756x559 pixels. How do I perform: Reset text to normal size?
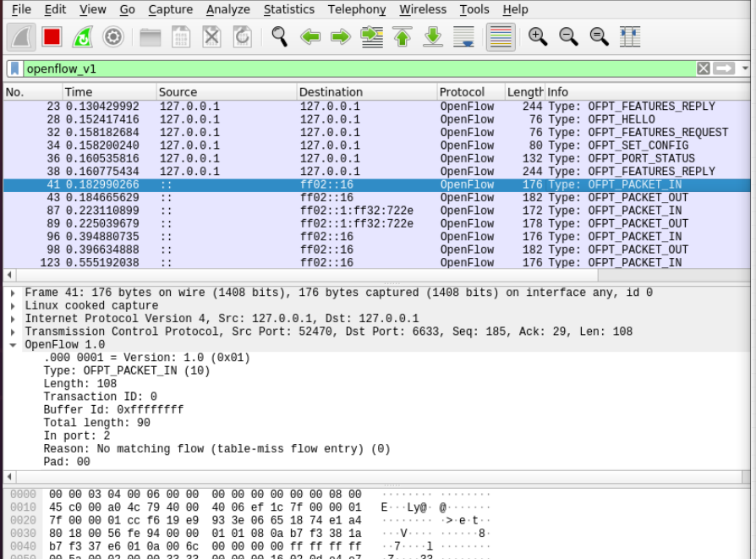600,36
